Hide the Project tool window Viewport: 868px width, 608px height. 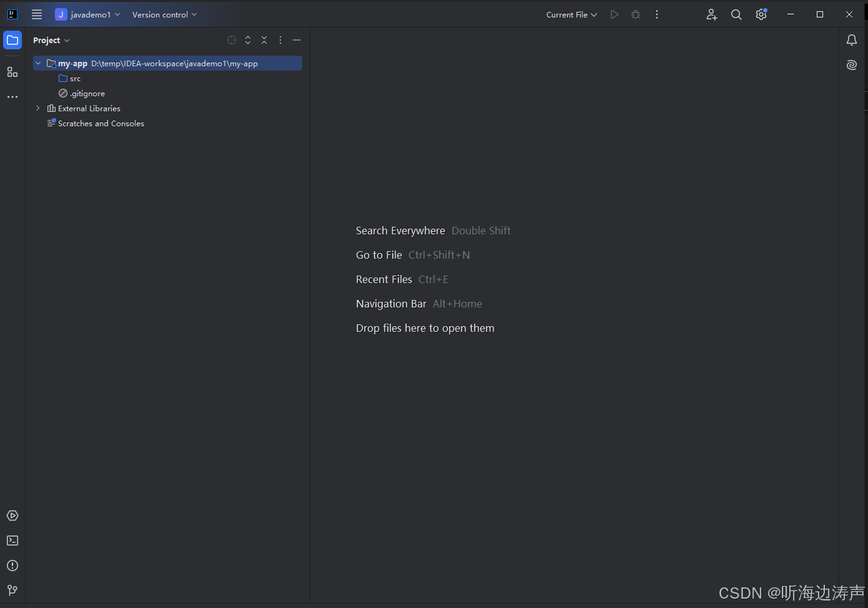pyautogui.click(x=297, y=40)
